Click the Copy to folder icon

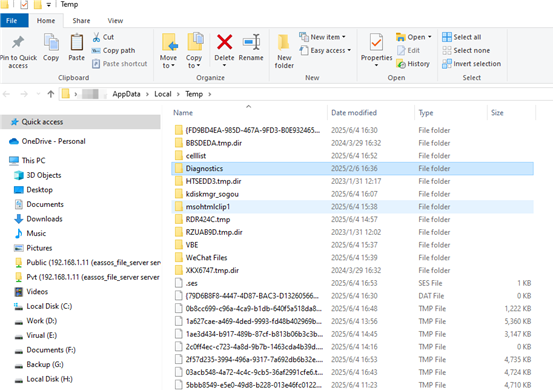[195, 42]
